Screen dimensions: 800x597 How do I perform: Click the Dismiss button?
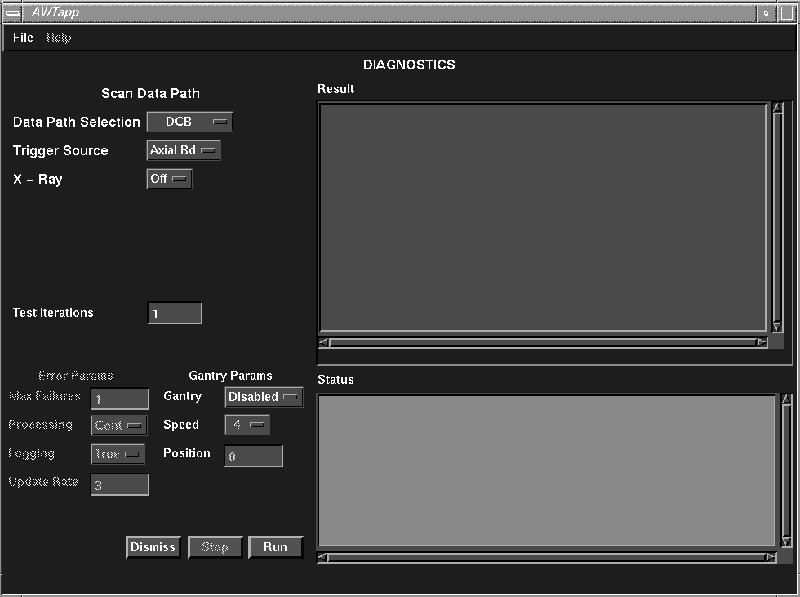point(153,547)
